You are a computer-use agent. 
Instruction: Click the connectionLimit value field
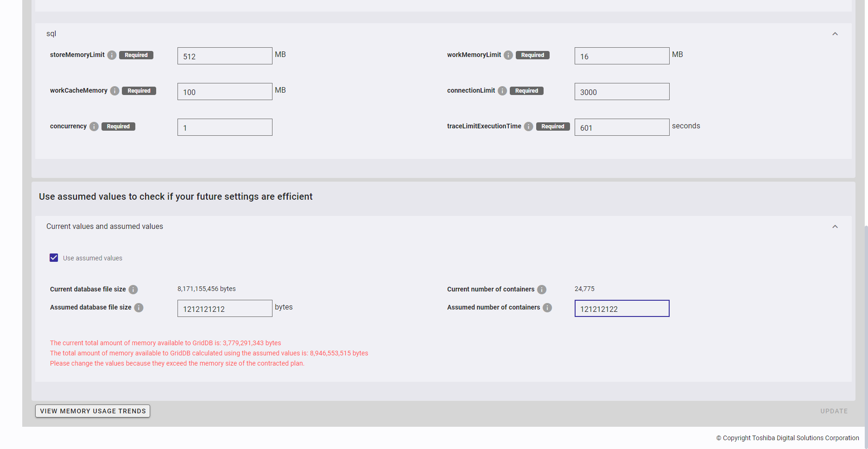click(x=621, y=92)
